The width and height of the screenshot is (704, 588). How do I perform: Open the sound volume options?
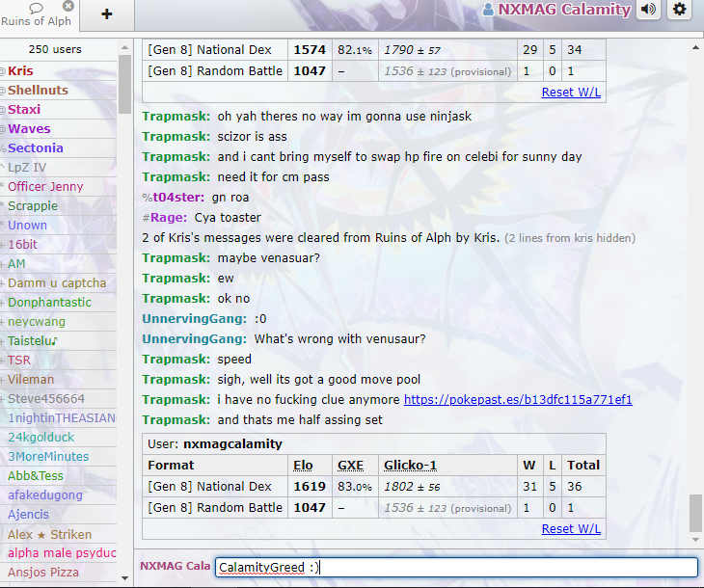(648, 10)
